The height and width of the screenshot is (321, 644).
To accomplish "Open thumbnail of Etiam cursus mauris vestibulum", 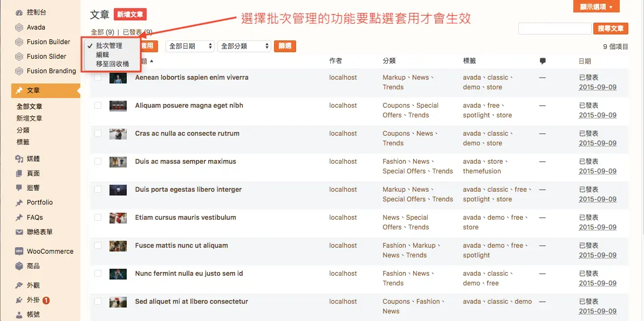I will [118, 218].
